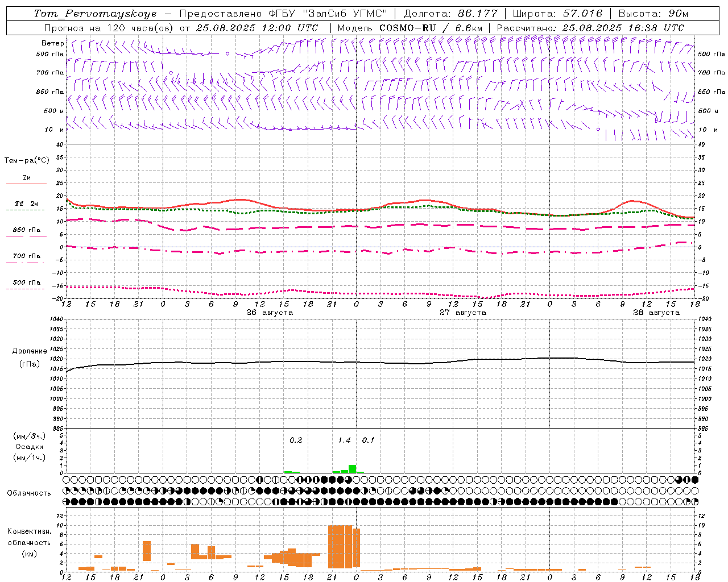
Task: Click the precipitation total '1.4'
Action: pos(344,440)
